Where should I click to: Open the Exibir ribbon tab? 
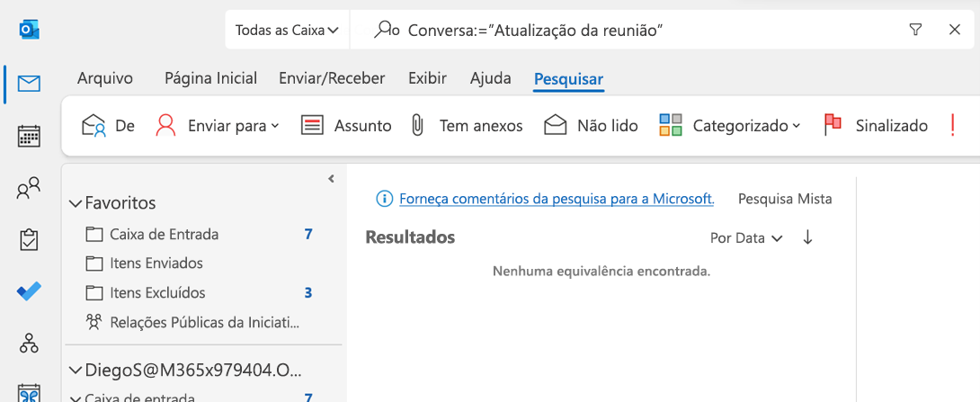[427, 78]
